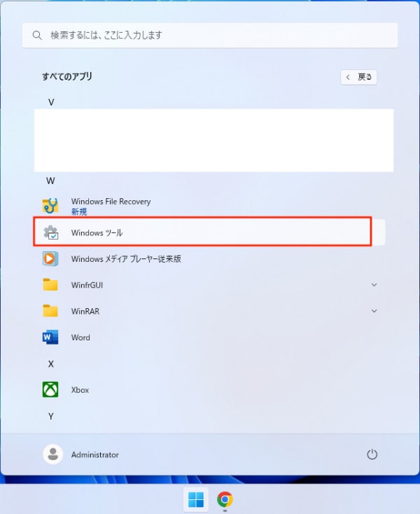Click the Xbox app label
Image resolution: width=420 pixels, height=514 pixels.
tap(80, 390)
